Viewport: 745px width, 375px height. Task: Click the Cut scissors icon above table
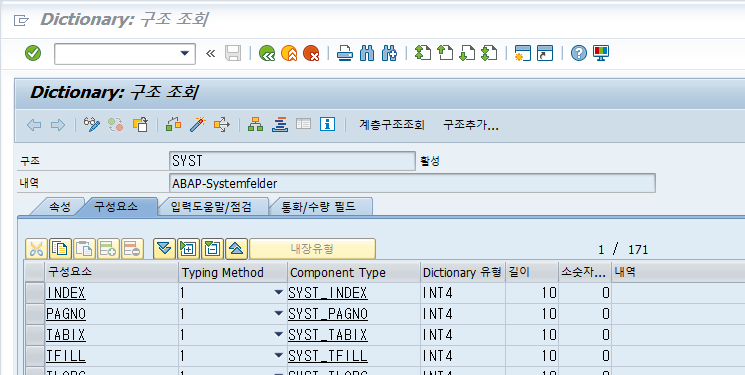(x=36, y=249)
